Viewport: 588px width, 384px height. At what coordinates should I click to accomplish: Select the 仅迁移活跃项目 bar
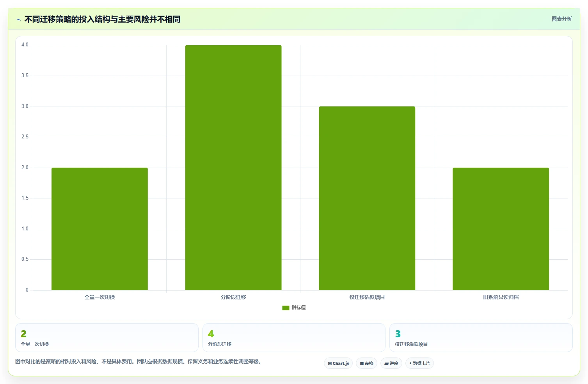[x=367, y=198]
